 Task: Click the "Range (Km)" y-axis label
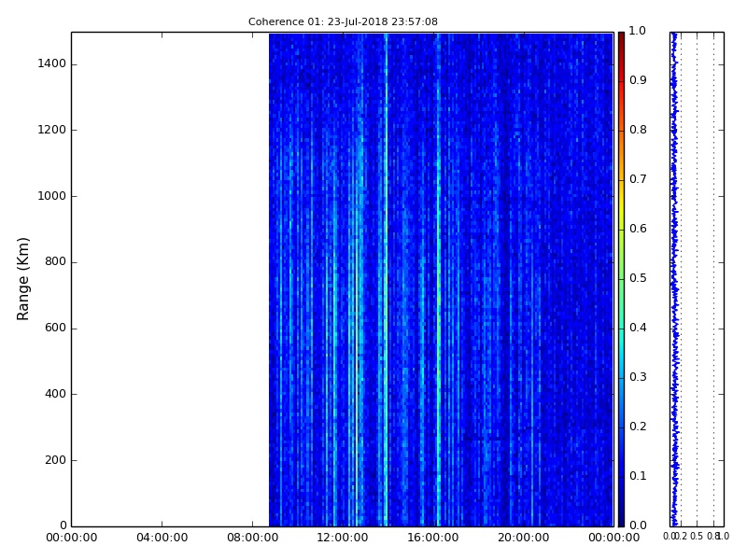[22, 279]
